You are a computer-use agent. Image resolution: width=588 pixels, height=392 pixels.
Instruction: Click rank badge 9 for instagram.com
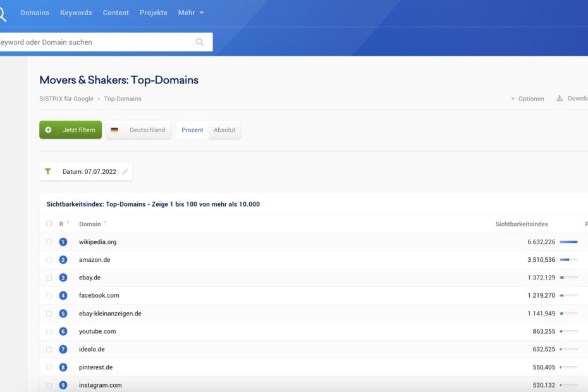tap(63, 385)
